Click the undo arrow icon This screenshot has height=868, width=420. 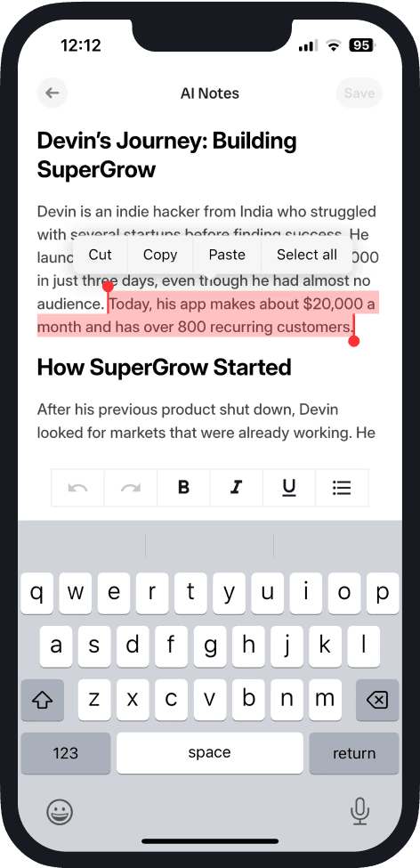point(77,488)
